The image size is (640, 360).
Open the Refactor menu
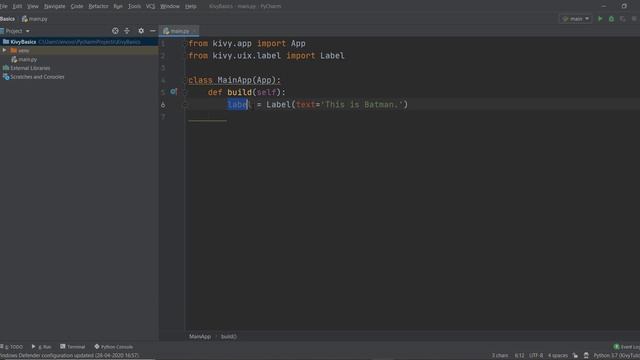pyautogui.click(x=98, y=6)
